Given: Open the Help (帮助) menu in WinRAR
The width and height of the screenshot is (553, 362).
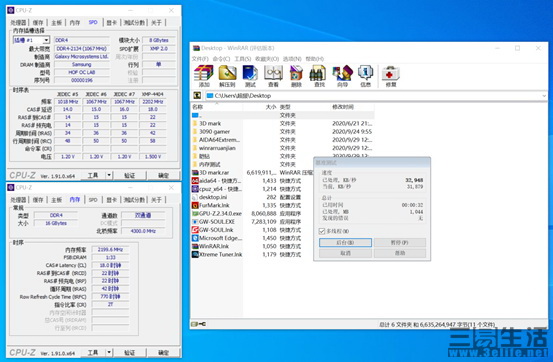Looking at the screenshot, I should tap(315, 59).
